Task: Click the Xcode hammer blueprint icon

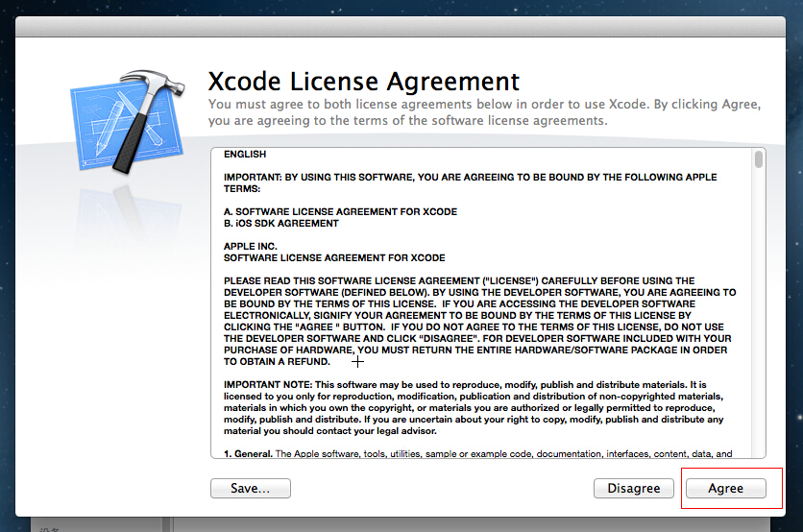Action: pyautogui.click(x=128, y=122)
